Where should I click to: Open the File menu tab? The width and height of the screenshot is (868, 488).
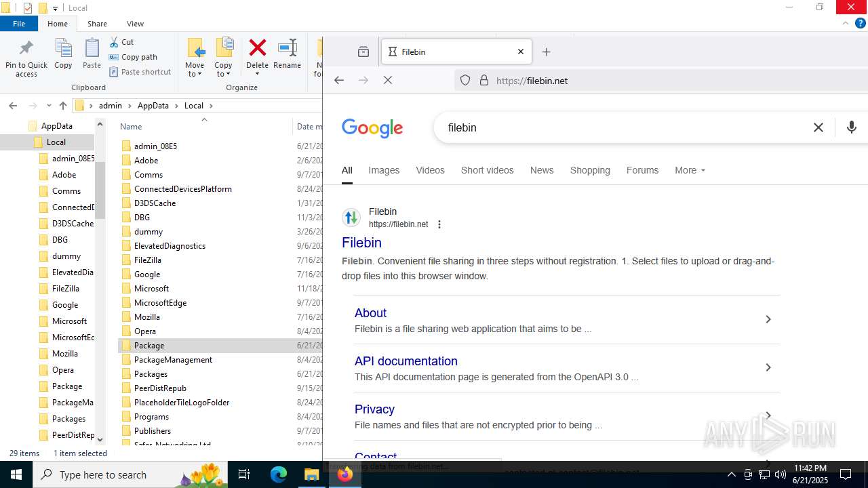19,24
